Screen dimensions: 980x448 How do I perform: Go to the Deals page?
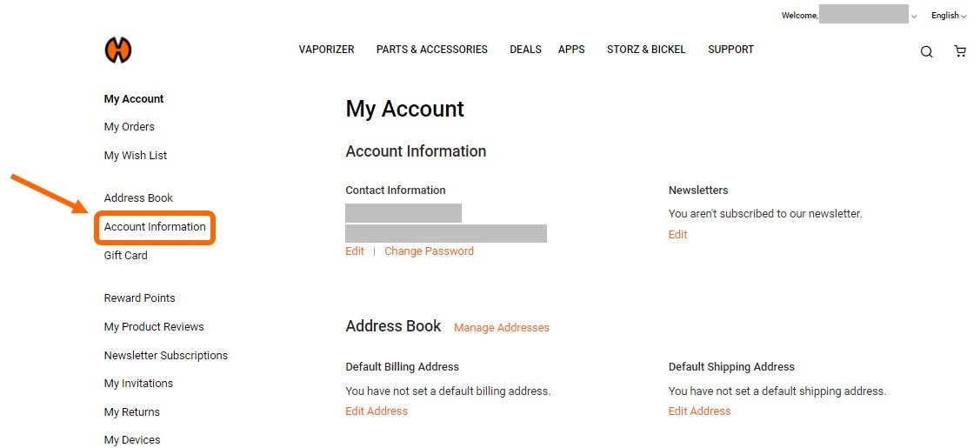pos(525,50)
